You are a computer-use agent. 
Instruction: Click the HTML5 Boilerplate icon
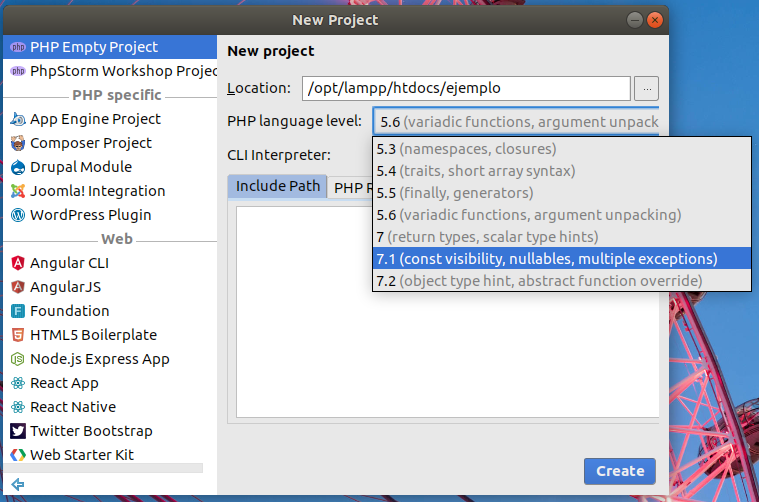click(18, 335)
